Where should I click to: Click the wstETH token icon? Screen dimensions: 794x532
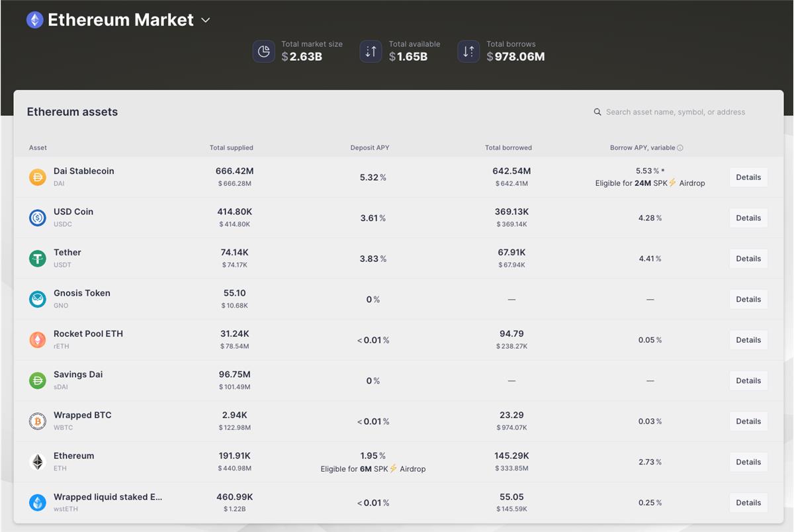(x=38, y=502)
